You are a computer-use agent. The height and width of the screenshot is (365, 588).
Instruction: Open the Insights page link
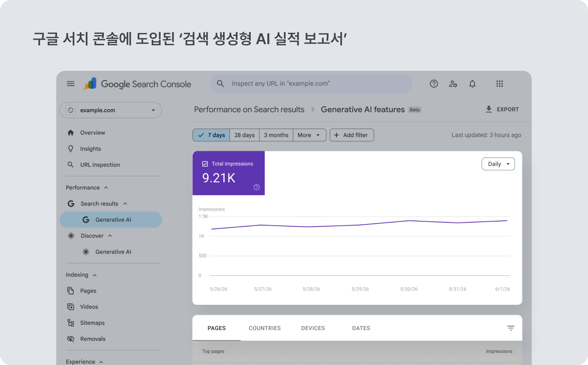[90, 149]
